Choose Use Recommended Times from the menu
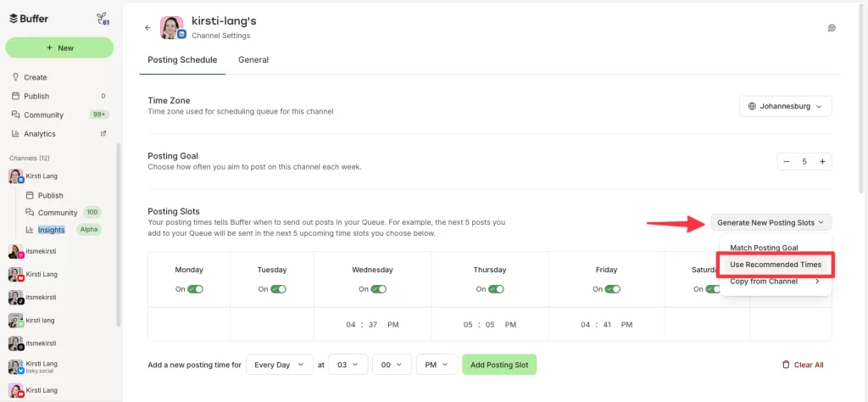This screenshot has width=868, height=402. click(x=775, y=265)
